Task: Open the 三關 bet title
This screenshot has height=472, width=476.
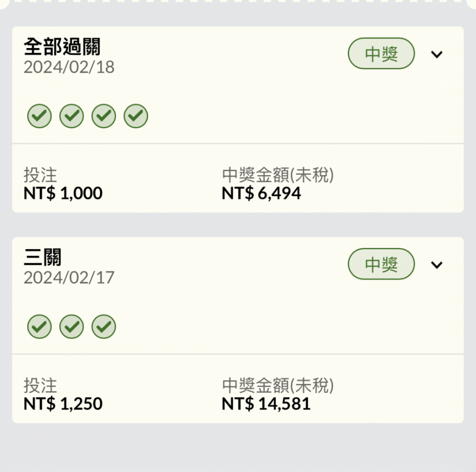Action: [43, 257]
